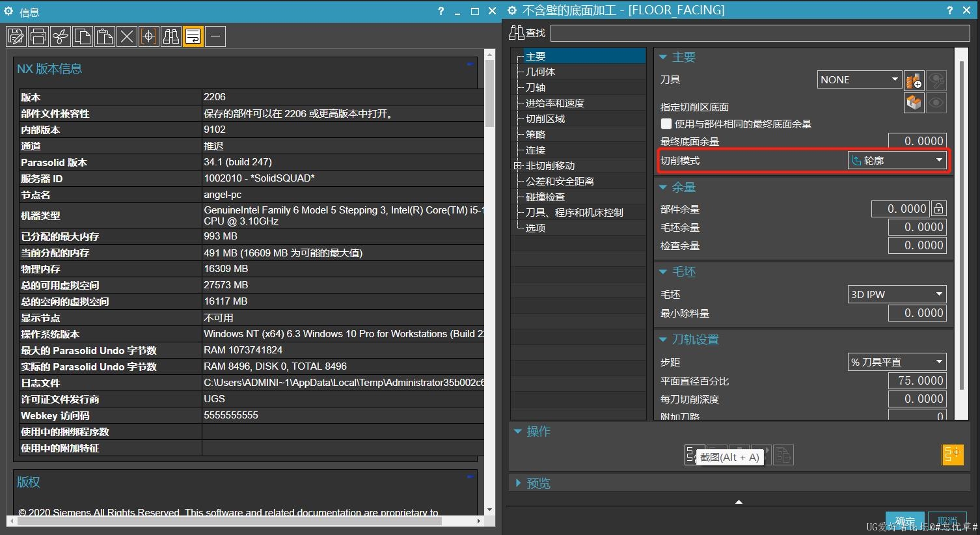Select 刀具、程序和机床控制 in the tree
The height and width of the screenshot is (535, 980).
(x=575, y=213)
